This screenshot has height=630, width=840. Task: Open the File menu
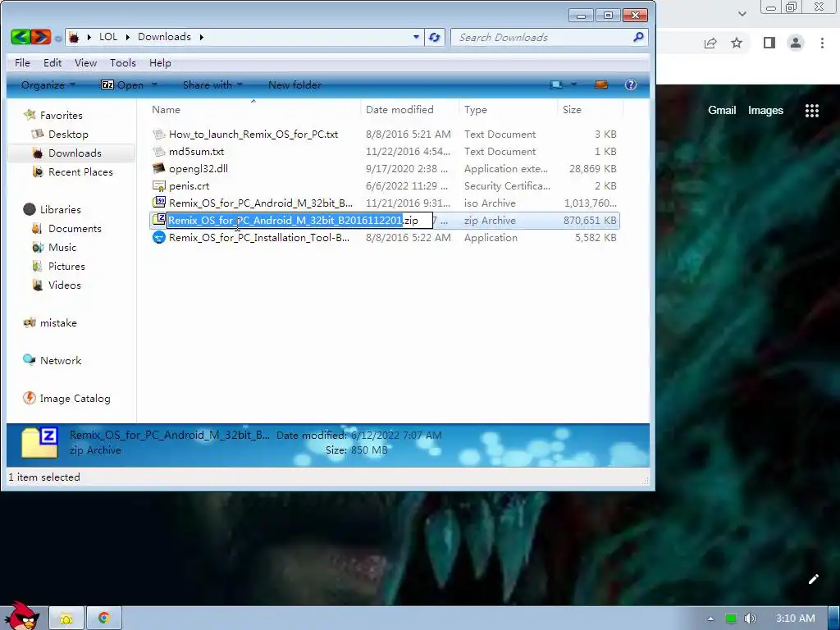point(22,62)
